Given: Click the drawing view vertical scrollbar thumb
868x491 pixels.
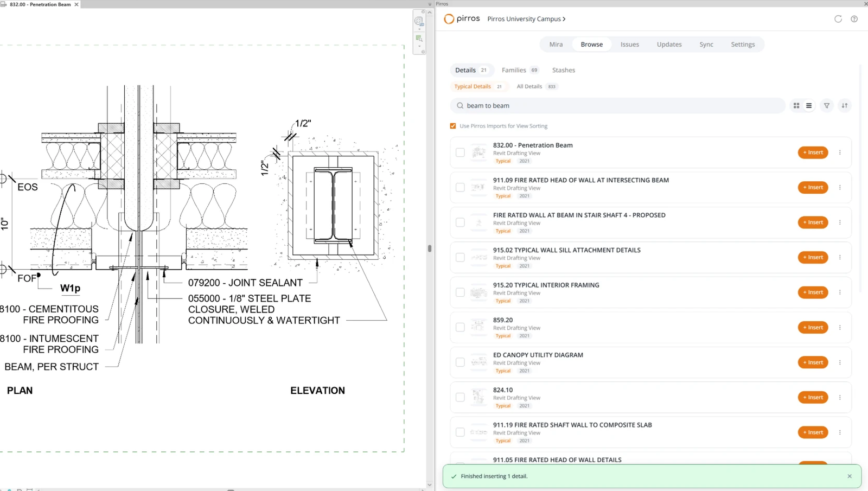Looking at the screenshot, I should 430,248.
